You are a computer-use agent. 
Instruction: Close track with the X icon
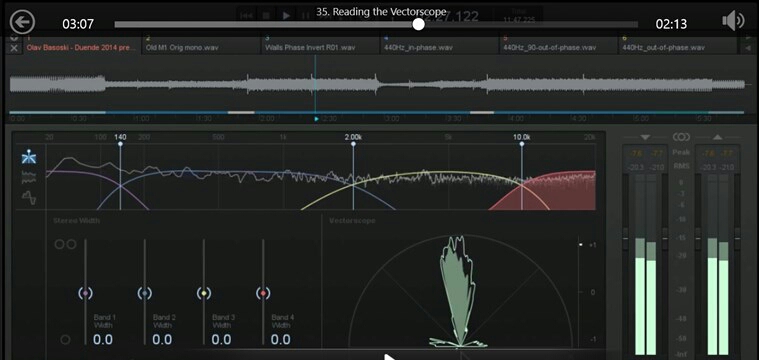coord(14,48)
